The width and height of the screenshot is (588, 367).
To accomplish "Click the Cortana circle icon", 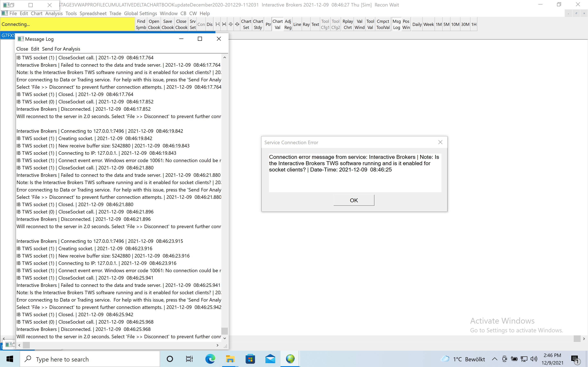I will click(x=170, y=359).
